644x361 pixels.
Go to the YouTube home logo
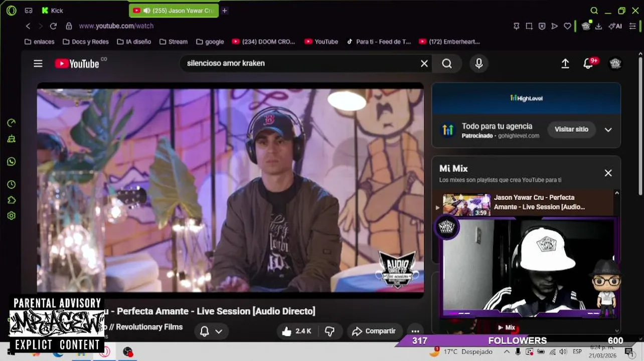pyautogui.click(x=77, y=64)
